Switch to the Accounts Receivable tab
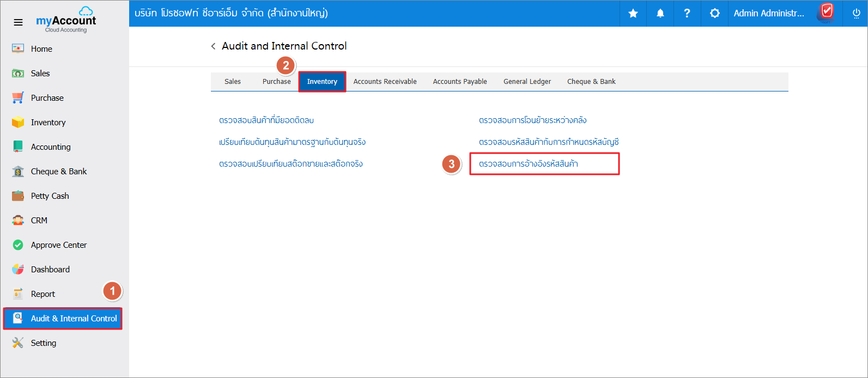Viewport: 868px width, 378px height. coord(385,82)
